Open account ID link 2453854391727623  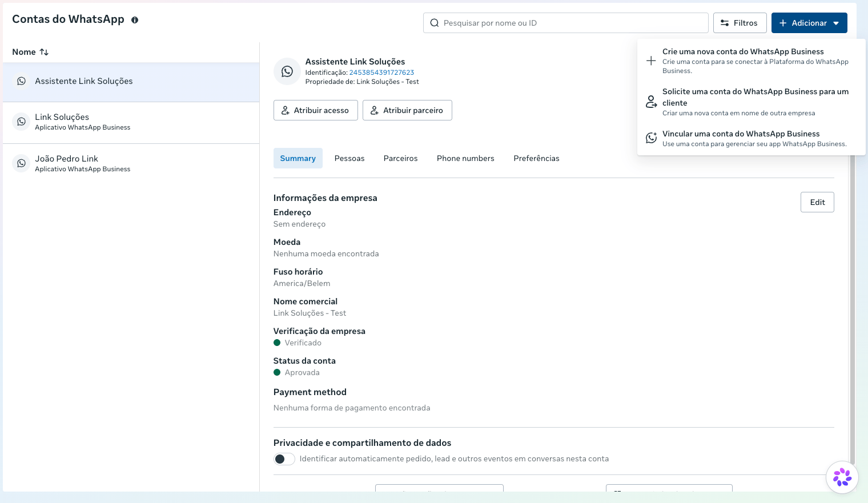click(x=381, y=73)
